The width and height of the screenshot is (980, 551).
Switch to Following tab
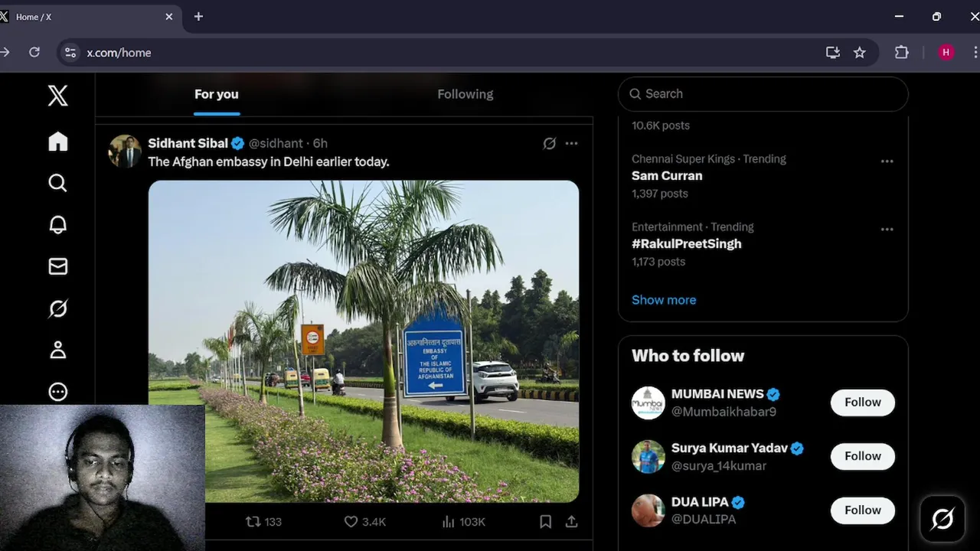465,94
